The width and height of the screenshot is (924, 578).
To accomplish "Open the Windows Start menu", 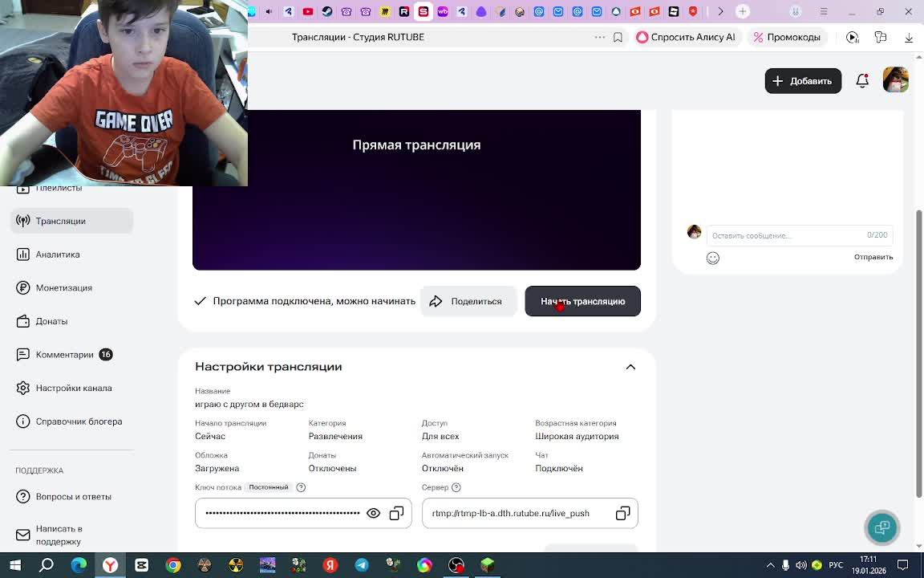I will [15, 566].
